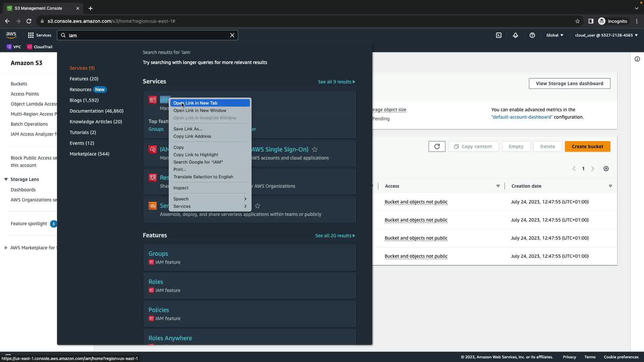Bookmark this page with the star
Image resolution: width=644 pixels, height=362 pixels.
pos(577,21)
